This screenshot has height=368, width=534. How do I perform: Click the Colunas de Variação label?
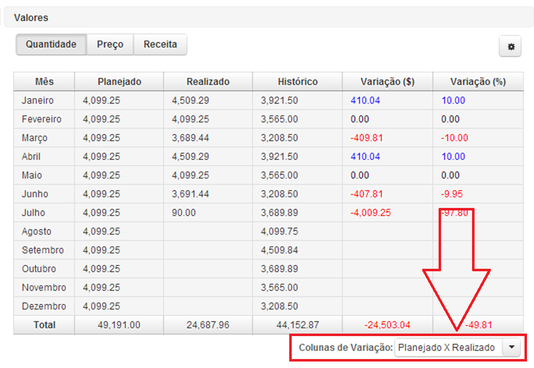tap(346, 348)
